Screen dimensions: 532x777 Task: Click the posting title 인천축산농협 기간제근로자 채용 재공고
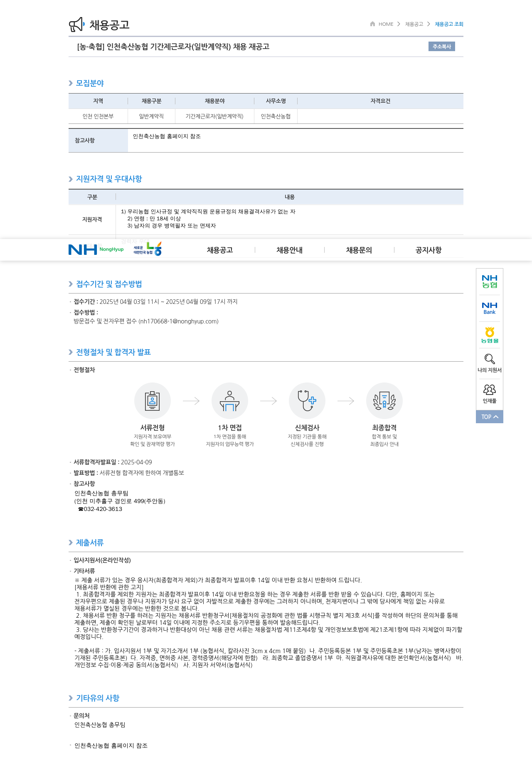pos(173,47)
